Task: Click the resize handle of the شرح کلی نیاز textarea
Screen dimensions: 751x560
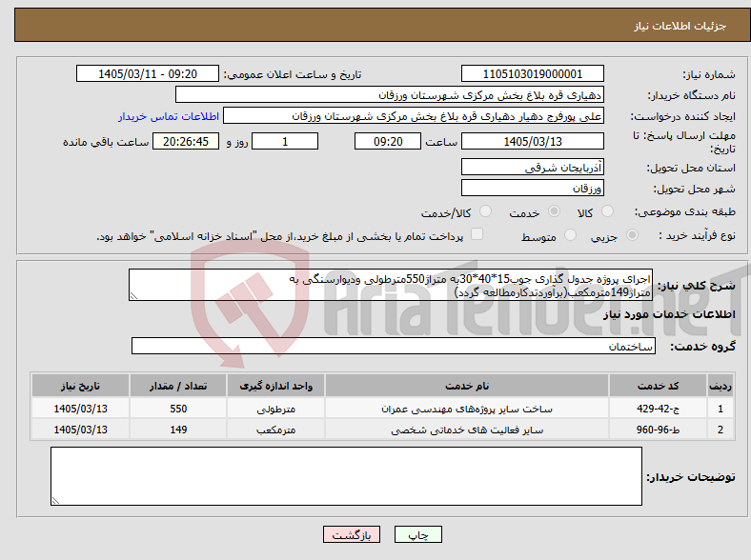Action: pyautogui.click(x=133, y=296)
